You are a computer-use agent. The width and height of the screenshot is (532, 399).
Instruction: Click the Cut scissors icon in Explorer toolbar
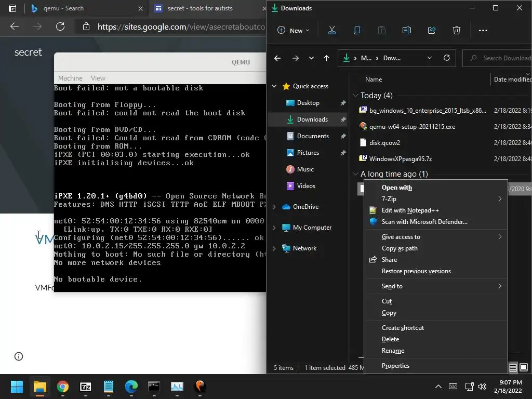click(x=332, y=31)
